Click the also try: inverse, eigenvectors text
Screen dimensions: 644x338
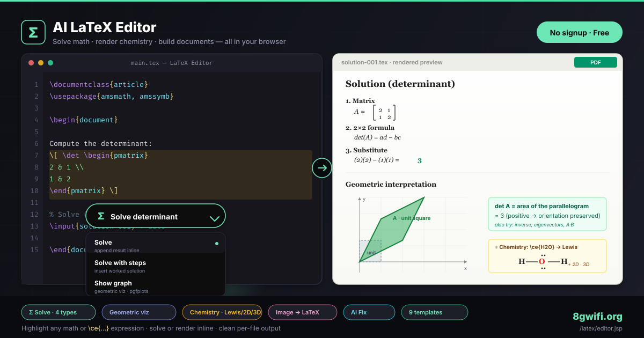point(534,225)
